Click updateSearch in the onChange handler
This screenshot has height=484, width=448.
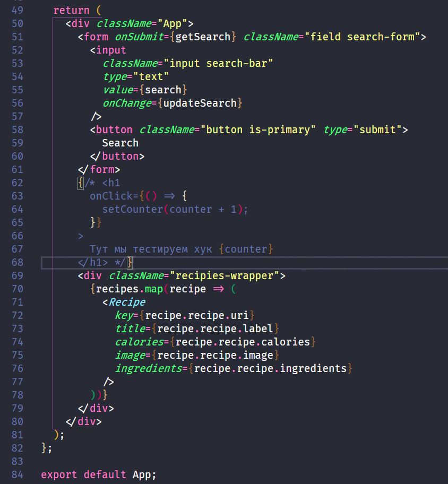(x=200, y=103)
